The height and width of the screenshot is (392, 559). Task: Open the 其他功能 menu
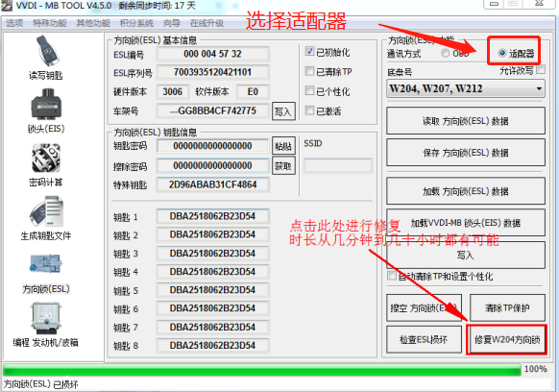[x=93, y=23]
